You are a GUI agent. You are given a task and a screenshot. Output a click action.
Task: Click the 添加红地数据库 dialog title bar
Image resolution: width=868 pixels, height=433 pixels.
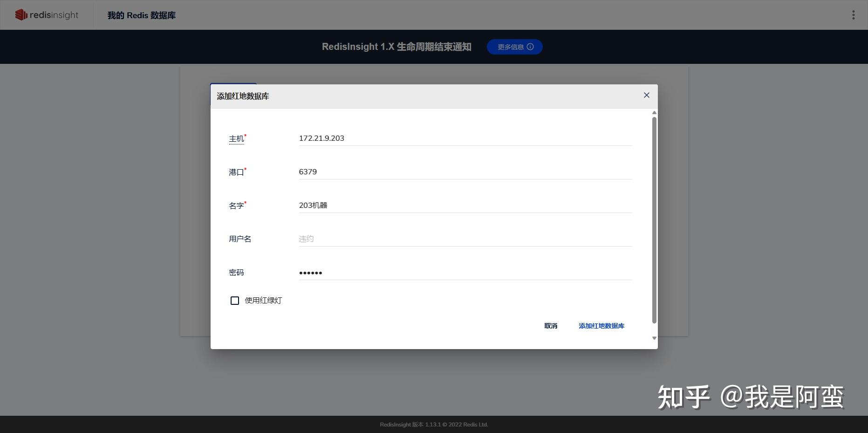coord(242,96)
